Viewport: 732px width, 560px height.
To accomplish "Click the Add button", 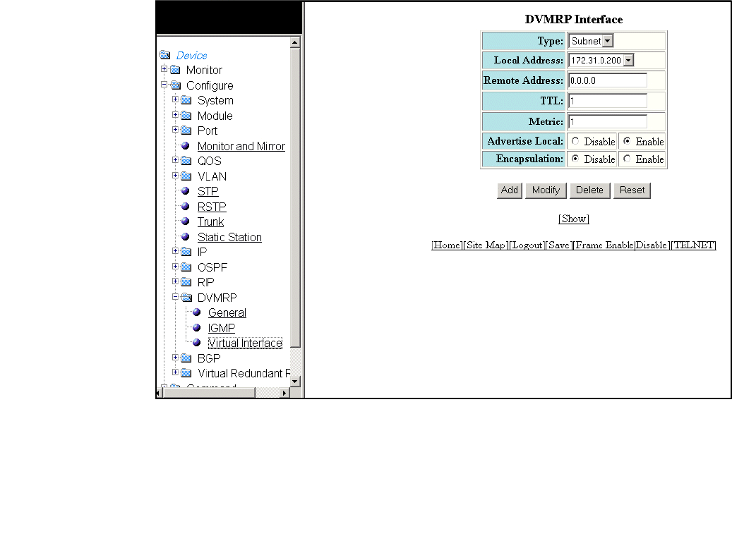I will pyautogui.click(x=510, y=190).
